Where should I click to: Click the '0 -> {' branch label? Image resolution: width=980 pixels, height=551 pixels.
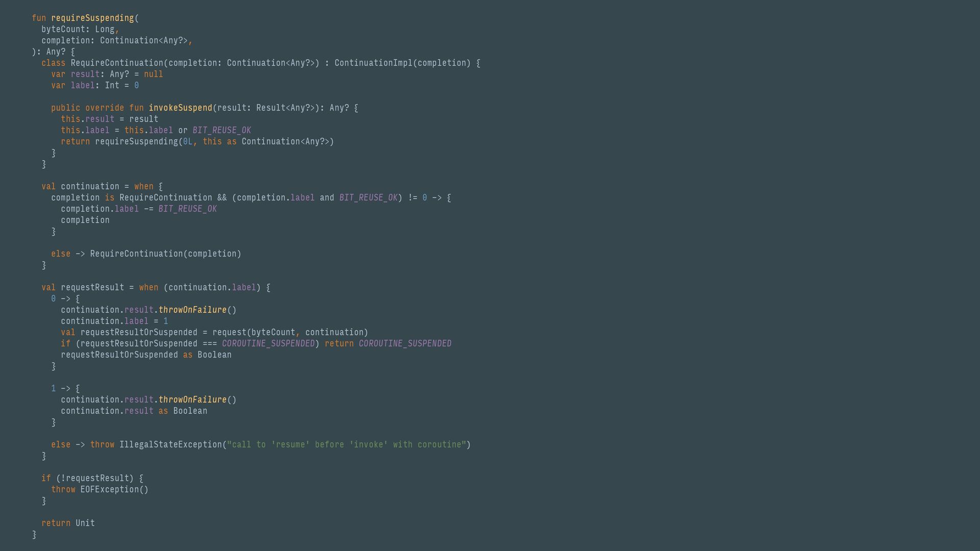(x=65, y=299)
